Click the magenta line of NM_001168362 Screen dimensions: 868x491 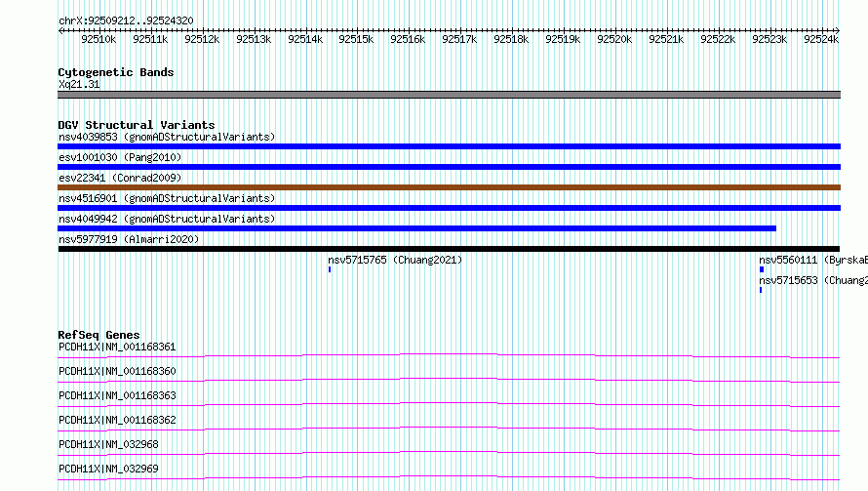pyautogui.click(x=449, y=429)
